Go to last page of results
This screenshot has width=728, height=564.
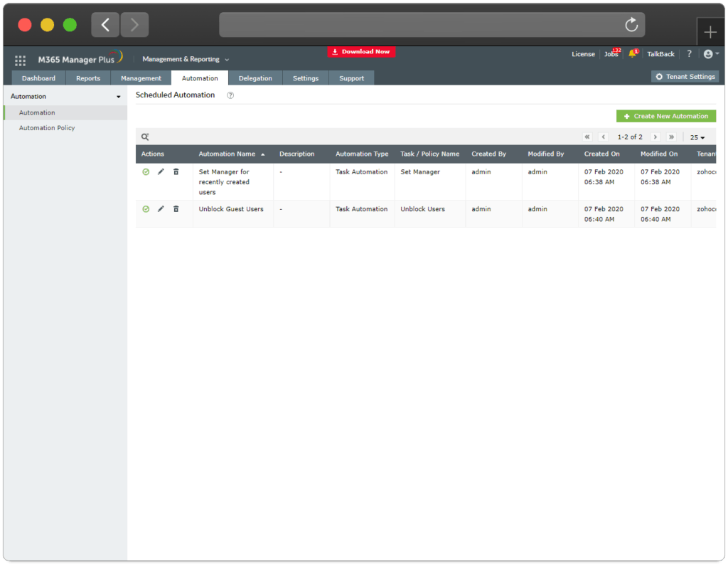point(671,137)
